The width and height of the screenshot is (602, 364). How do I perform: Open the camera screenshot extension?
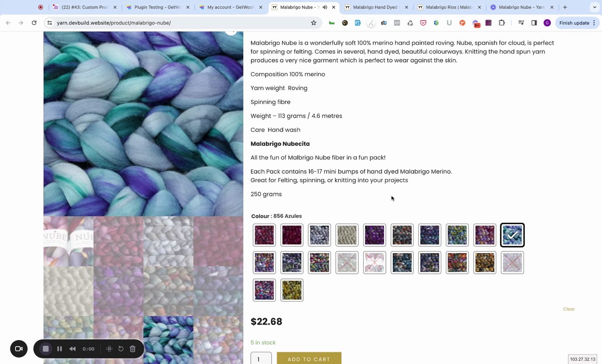[x=384, y=23]
